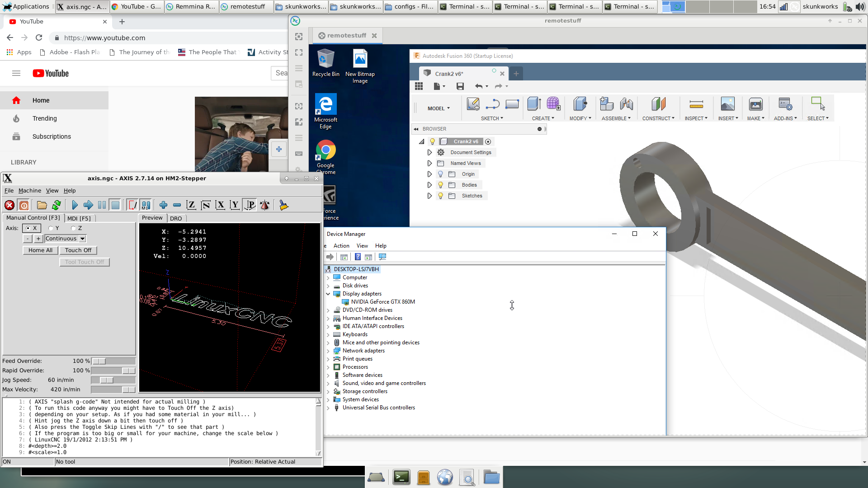This screenshot has width=868, height=488.
Task: Clear live plot with broom icon
Action: (283, 205)
